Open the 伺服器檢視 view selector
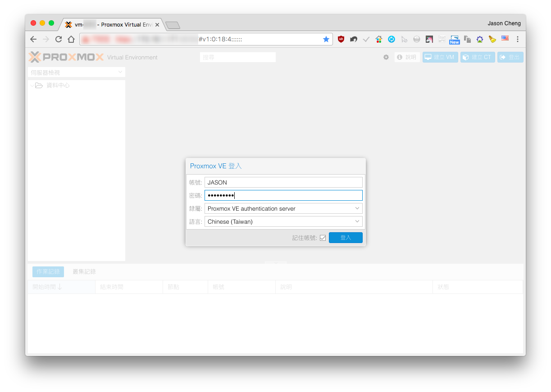Screen dimensions: 551x392 (x=77, y=72)
